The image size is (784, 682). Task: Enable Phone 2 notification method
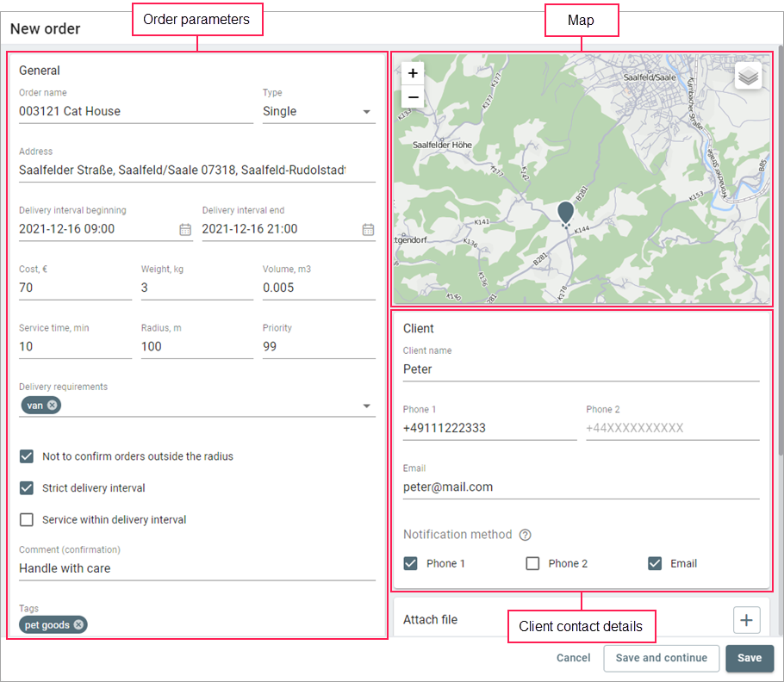(532, 564)
